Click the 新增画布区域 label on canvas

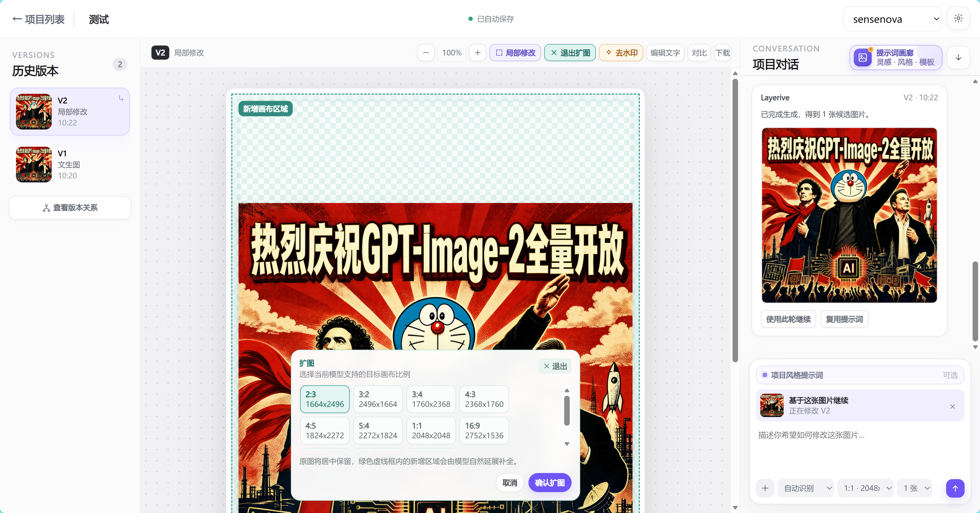[265, 109]
